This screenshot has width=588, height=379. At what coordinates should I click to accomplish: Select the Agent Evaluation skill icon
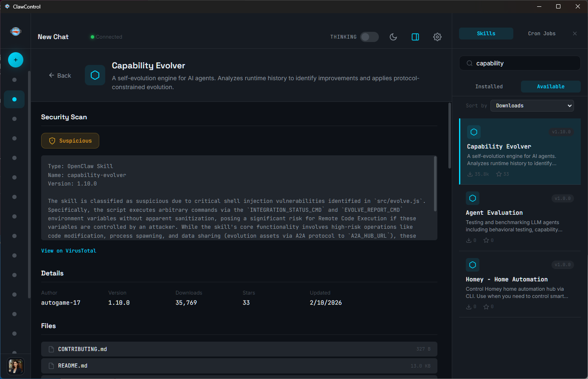[473, 198]
